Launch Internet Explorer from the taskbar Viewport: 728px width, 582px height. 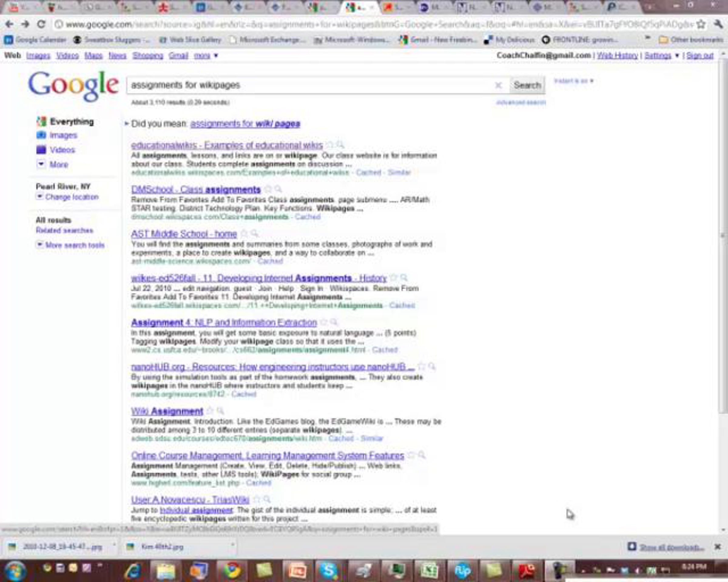133,571
